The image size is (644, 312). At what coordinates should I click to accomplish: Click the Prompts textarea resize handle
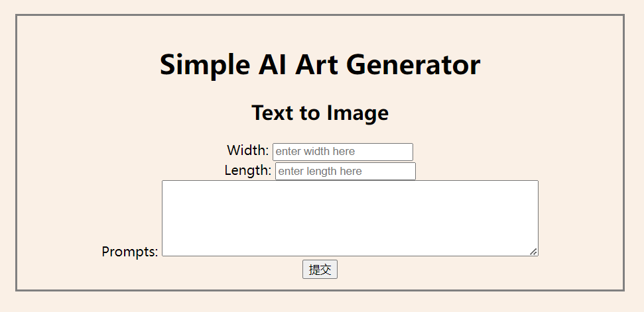coord(533,251)
